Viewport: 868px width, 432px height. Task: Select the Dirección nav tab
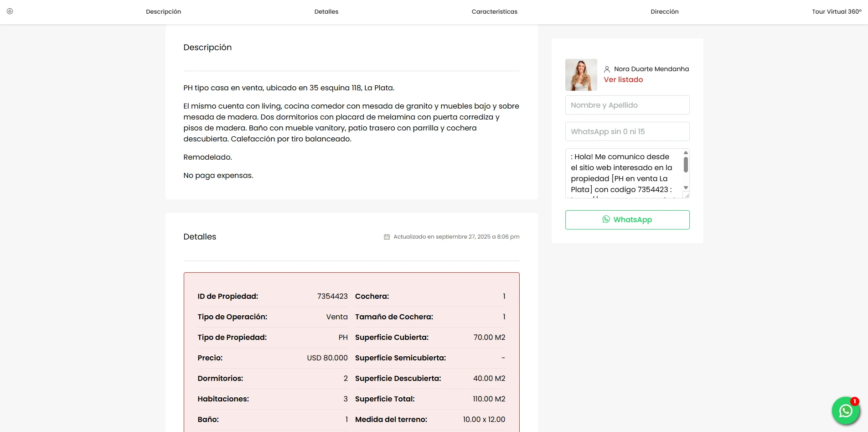click(664, 12)
